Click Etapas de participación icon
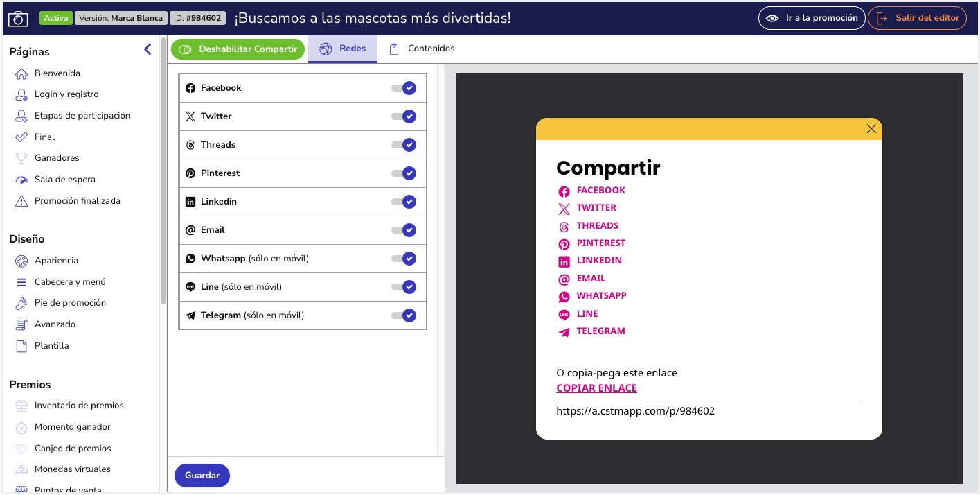Screen dimensions: 980x495 pos(21,116)
